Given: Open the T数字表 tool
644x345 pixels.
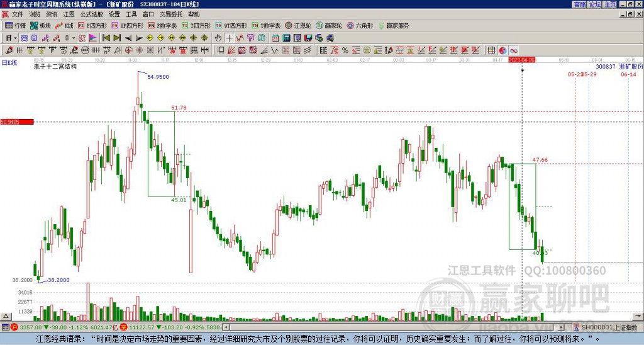Looking at the screenshot, I should pos(266,25).
